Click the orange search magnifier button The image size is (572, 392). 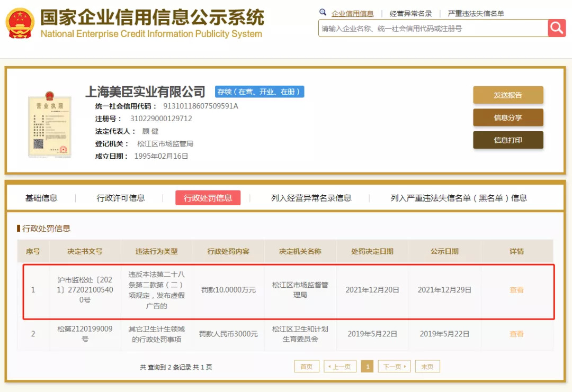pyautogui.click(x=557, y=28)
